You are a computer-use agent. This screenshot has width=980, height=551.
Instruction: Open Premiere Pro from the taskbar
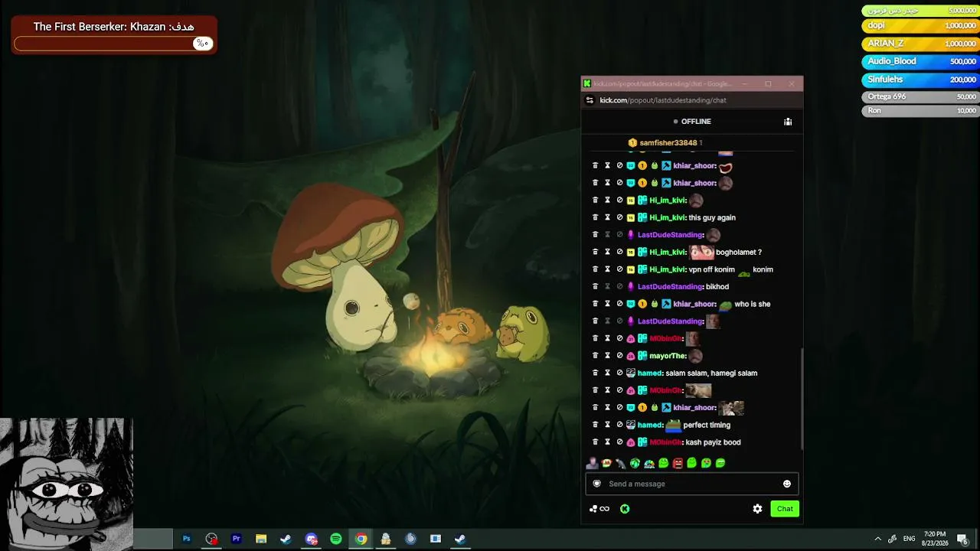(x=237, y=539)
